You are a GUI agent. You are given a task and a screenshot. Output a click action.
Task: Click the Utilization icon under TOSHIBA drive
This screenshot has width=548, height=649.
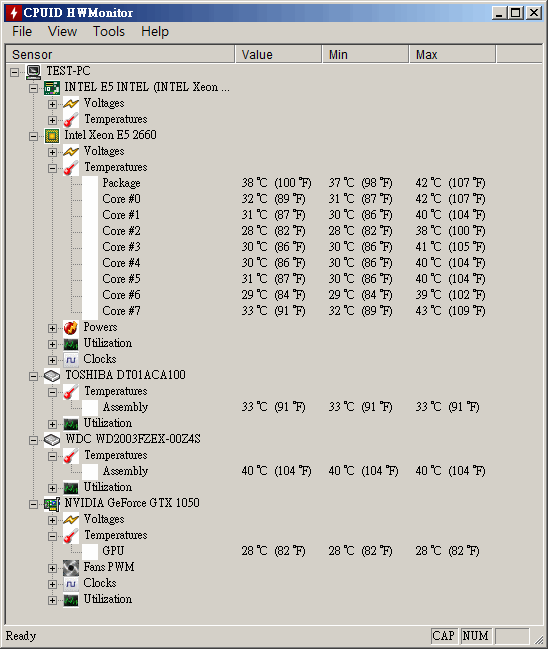tap(71, 424)
